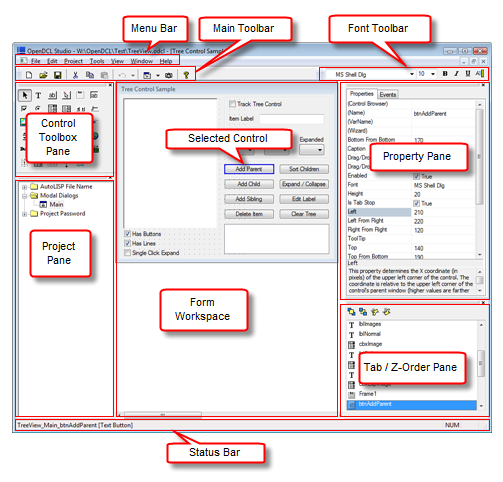Switch to the Events tab
The height and width of the screenshot is (482, 503).
tap(388, 95)
